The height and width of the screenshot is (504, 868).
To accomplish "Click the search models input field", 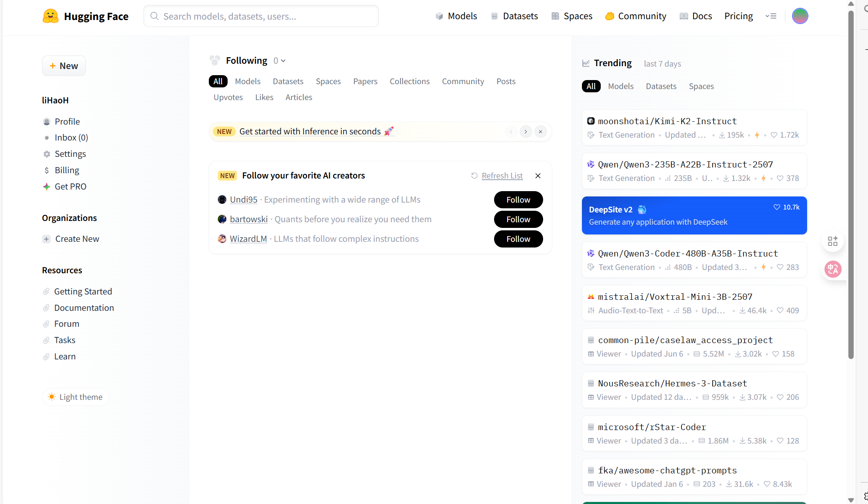I will [262, 16].
